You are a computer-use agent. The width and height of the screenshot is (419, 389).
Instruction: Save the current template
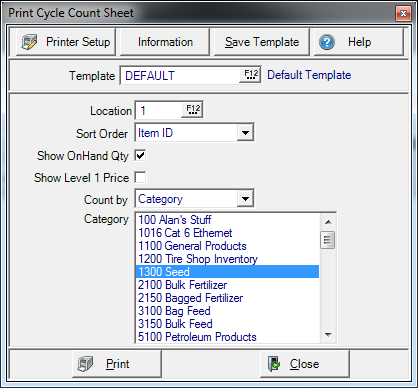[262, 42]
